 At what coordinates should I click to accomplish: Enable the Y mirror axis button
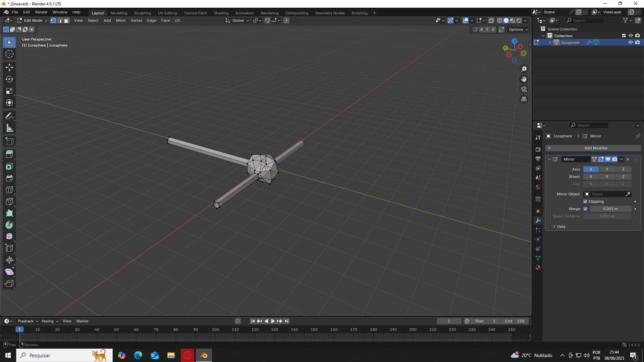(x=607, y=169)
